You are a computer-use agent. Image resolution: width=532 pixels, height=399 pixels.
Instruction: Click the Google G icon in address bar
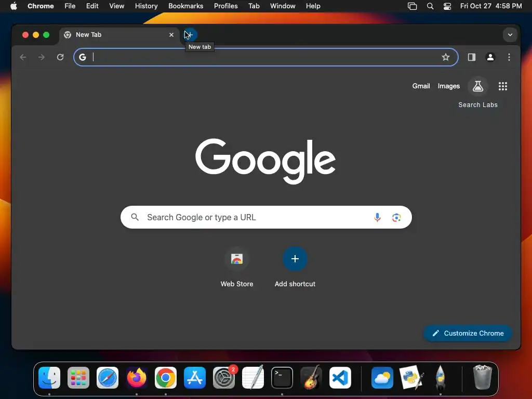coord(83,57)
